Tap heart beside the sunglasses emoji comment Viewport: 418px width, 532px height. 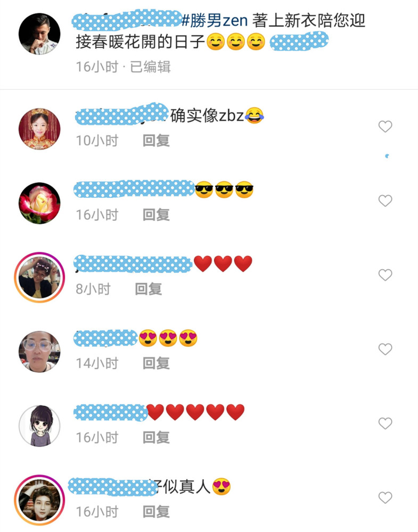point(385,201)
